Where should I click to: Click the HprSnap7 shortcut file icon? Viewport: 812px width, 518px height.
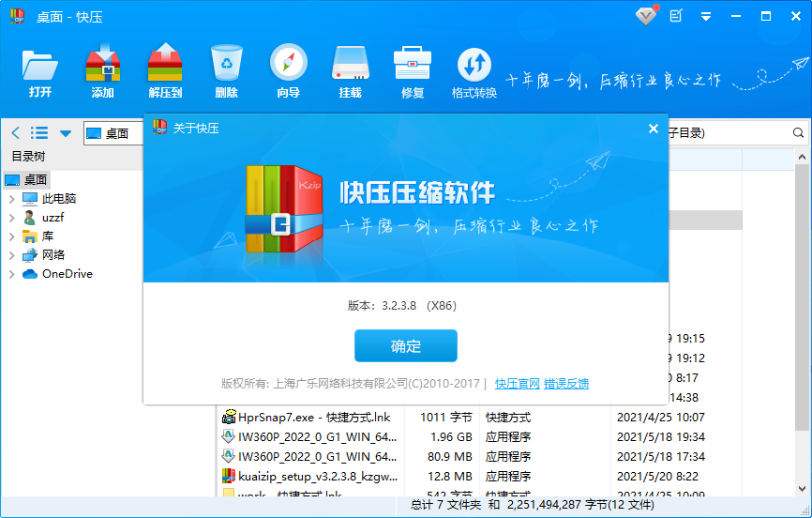tap(229, 417)
